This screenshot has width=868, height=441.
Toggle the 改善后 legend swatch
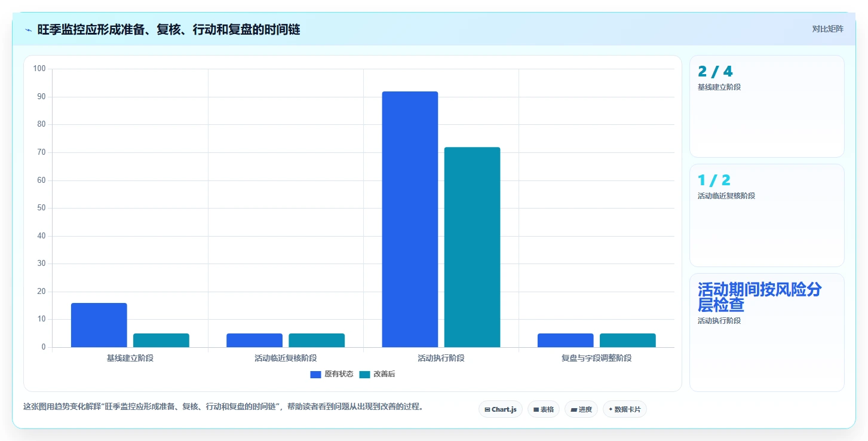point(364,375)
